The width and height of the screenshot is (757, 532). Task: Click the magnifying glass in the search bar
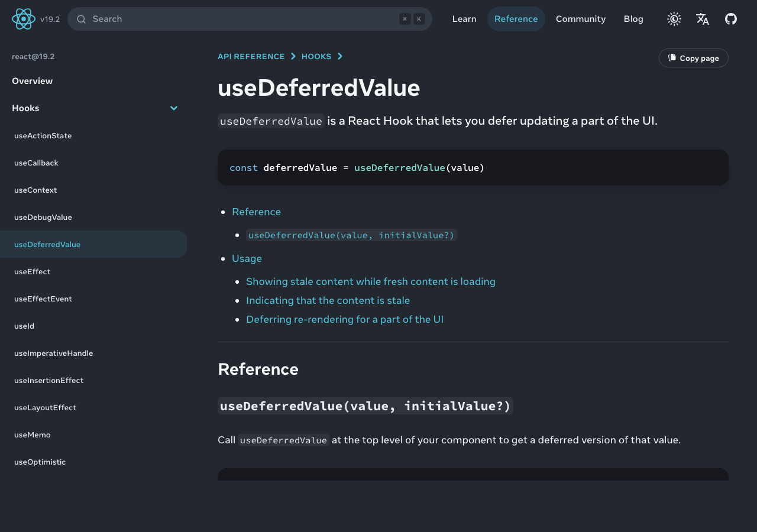coord(81,19)
